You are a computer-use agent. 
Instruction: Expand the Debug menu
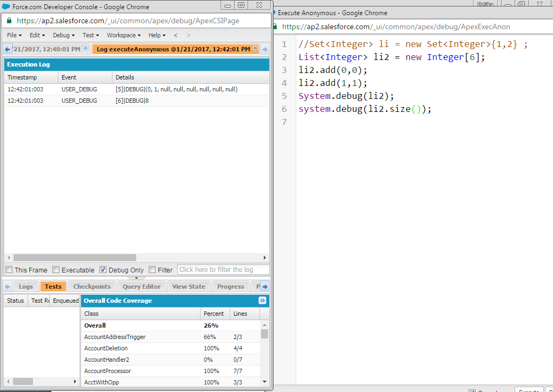[x=64, y=35]
